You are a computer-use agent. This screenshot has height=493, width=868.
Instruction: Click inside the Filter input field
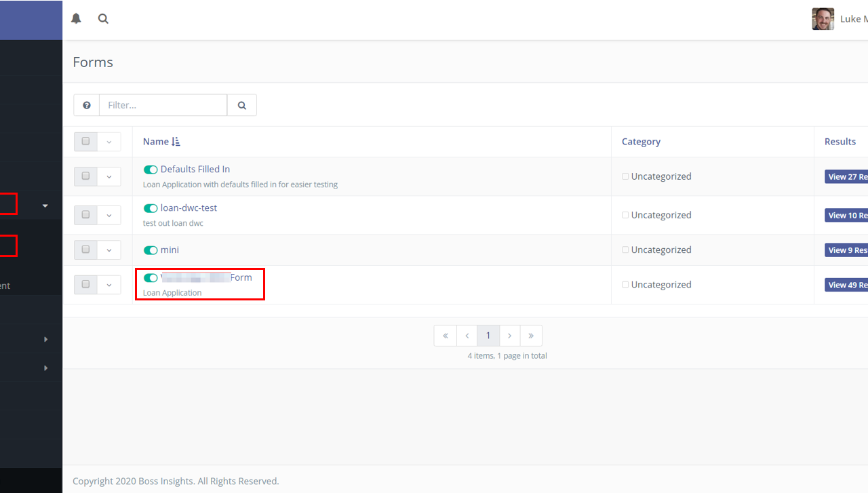[163, 104]
